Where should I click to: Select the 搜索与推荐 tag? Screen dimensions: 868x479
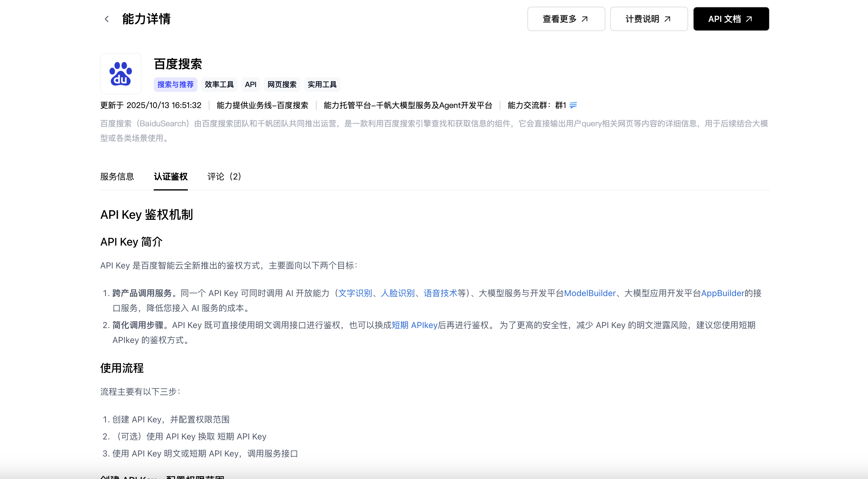pos(176,85)
